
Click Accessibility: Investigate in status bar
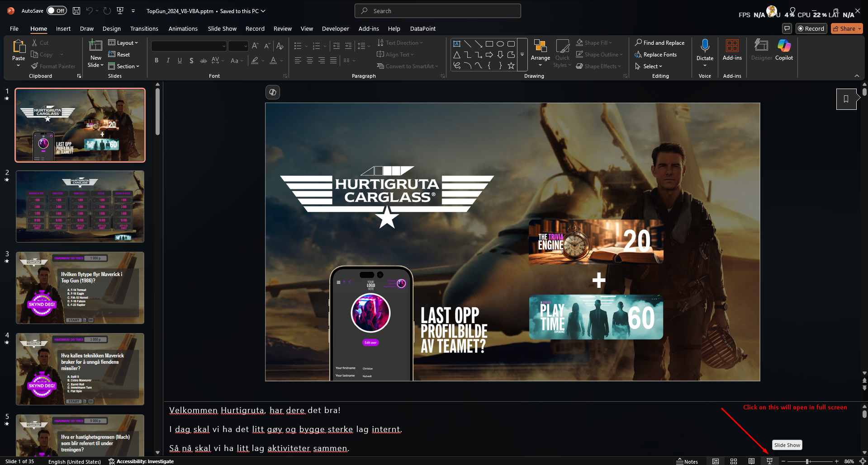point(141,461)
